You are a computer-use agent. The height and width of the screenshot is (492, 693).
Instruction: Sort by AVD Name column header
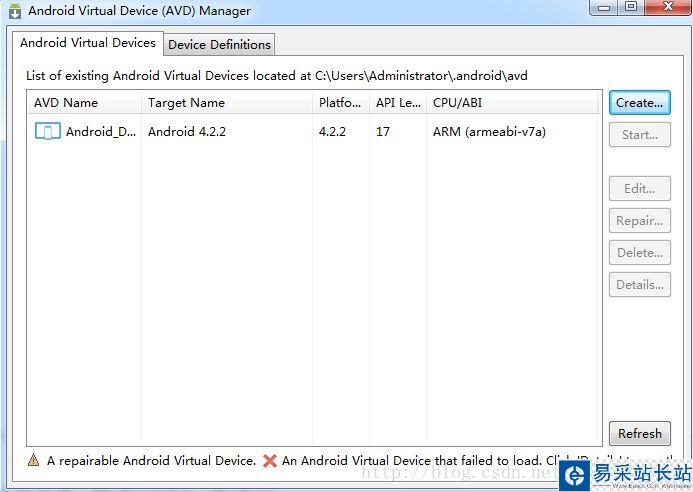84,103
